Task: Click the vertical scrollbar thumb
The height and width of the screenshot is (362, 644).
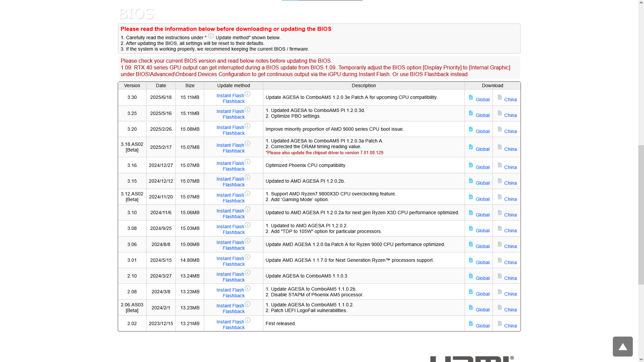Action: click(x=641, y=215)
